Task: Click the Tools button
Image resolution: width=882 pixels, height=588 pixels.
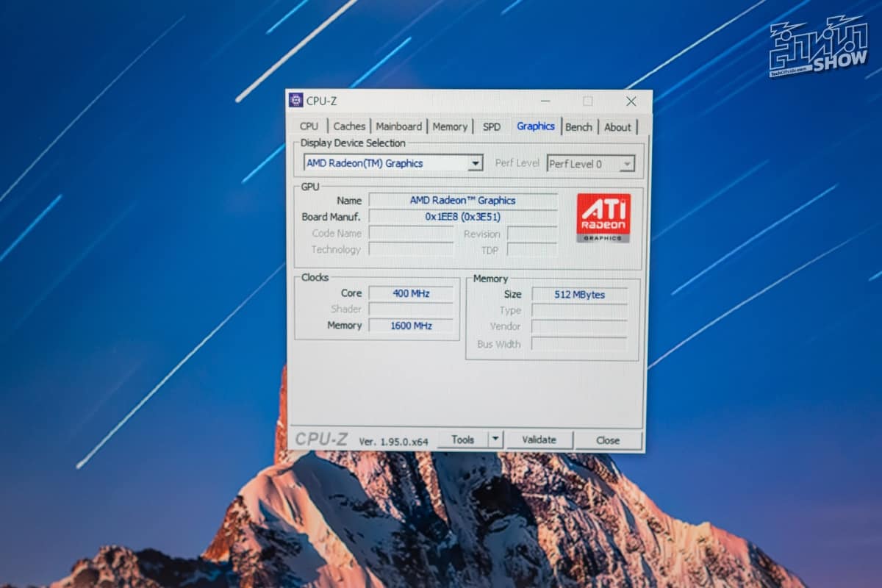Action: pyautogui.click(x=462, y=440)
